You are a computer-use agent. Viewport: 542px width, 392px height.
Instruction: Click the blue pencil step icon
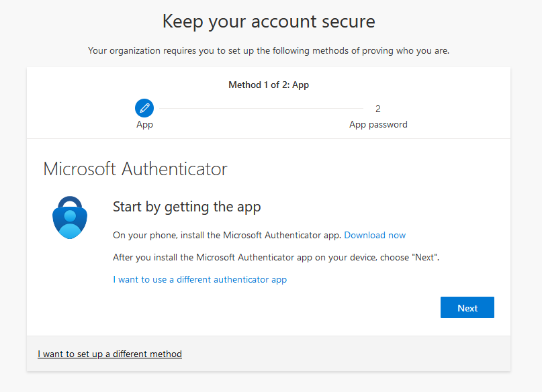tap(144, 108)
